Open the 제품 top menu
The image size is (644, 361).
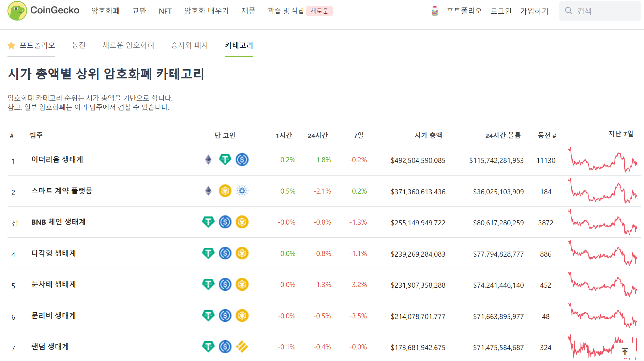pos(249,11)
